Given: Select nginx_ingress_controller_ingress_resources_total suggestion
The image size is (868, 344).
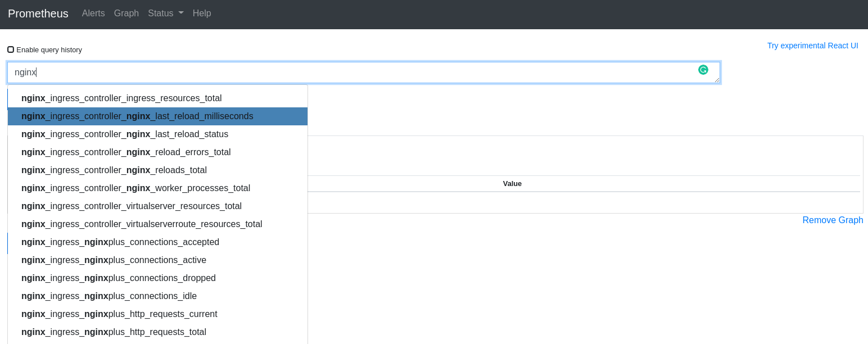Looking at the screenshot, I should coord(157,98).
